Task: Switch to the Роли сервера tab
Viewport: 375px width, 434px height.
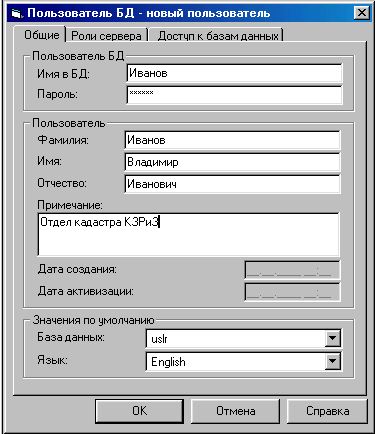Action: coord(107,35)
